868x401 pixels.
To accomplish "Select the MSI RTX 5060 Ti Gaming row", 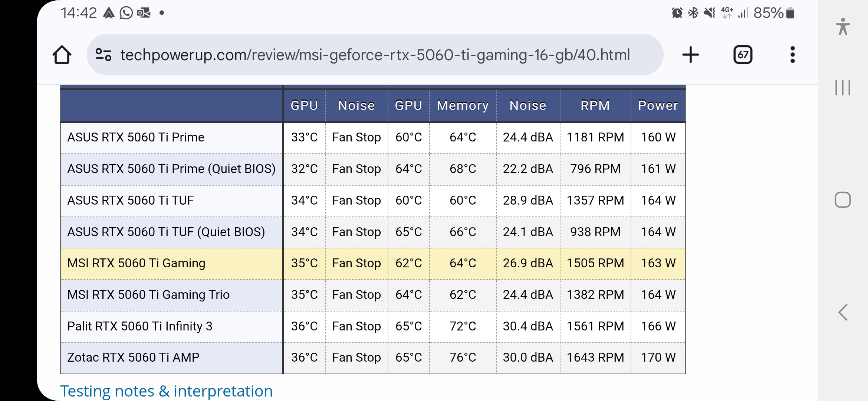I will 136,263.
